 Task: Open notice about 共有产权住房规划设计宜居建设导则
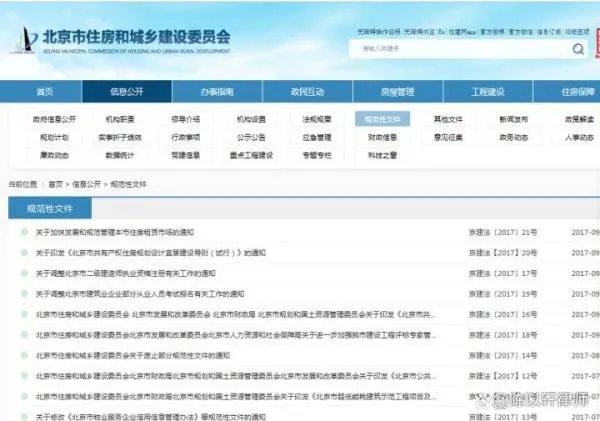(151, 253)
